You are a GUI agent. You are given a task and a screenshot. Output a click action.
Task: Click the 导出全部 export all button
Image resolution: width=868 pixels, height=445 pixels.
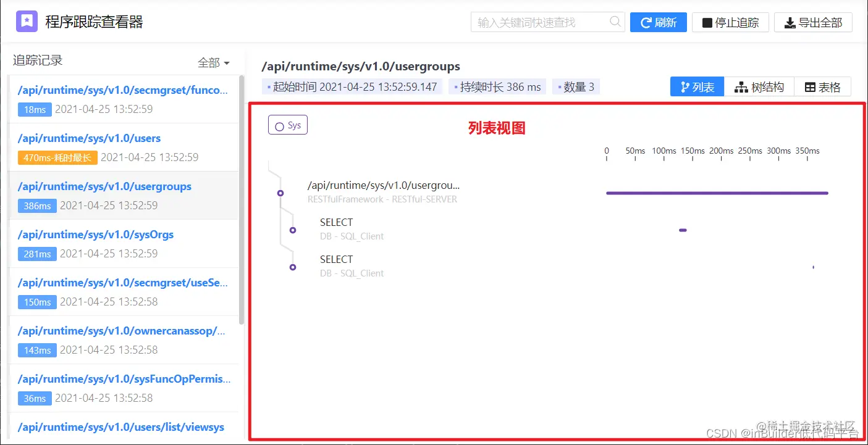click(813, 22)
